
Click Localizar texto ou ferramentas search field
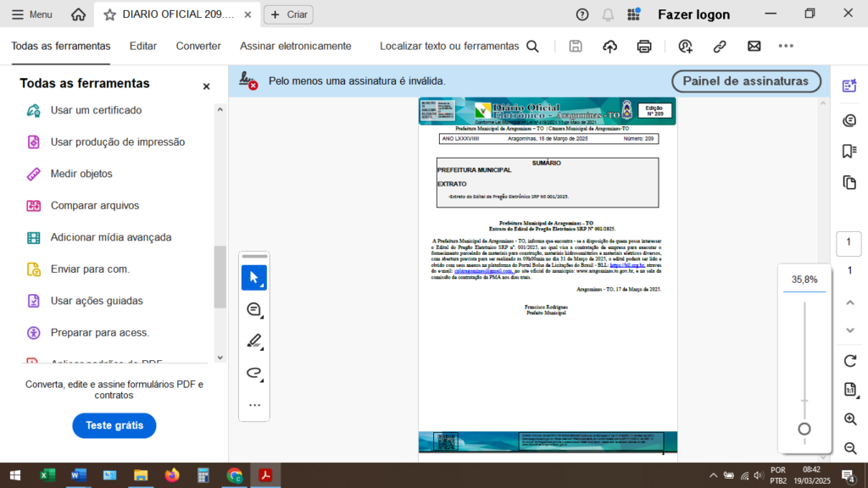[x=459, y=47]
